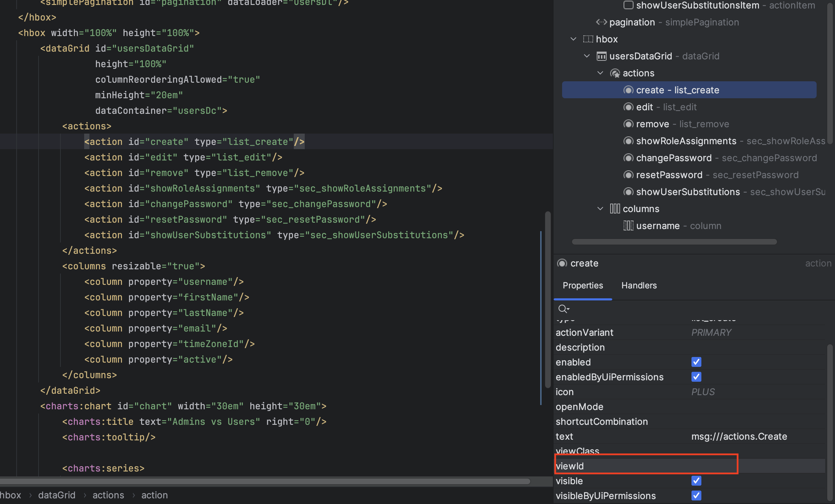
Task: Click the column property="timeZoneId" line
Action: [169, 344]
